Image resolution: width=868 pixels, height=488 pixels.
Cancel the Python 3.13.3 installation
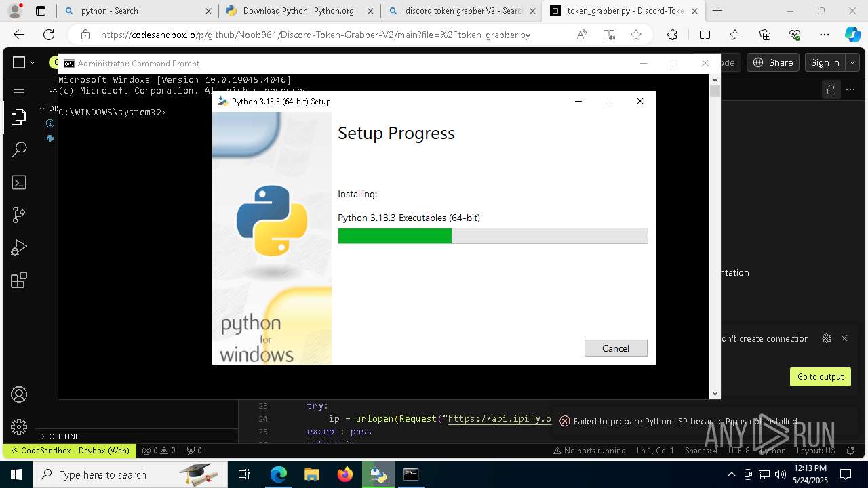(x=616, y=348)
